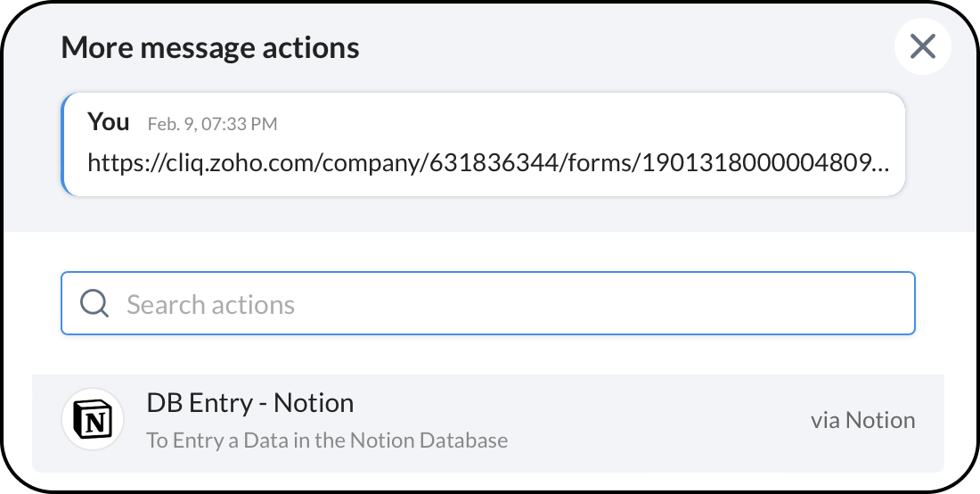
Task: Click the "You" sender name
Action: coord(109,122)
